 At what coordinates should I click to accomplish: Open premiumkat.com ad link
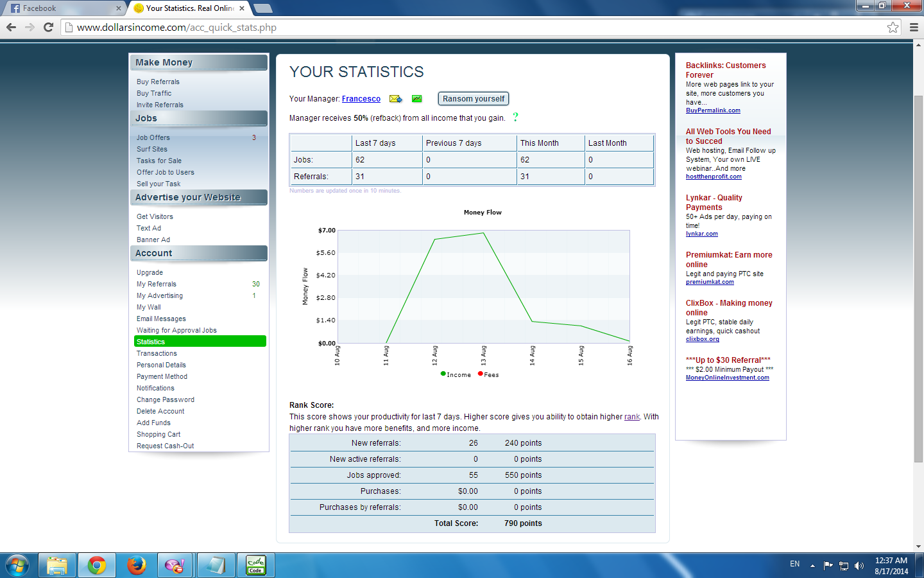tap(710, 282)
